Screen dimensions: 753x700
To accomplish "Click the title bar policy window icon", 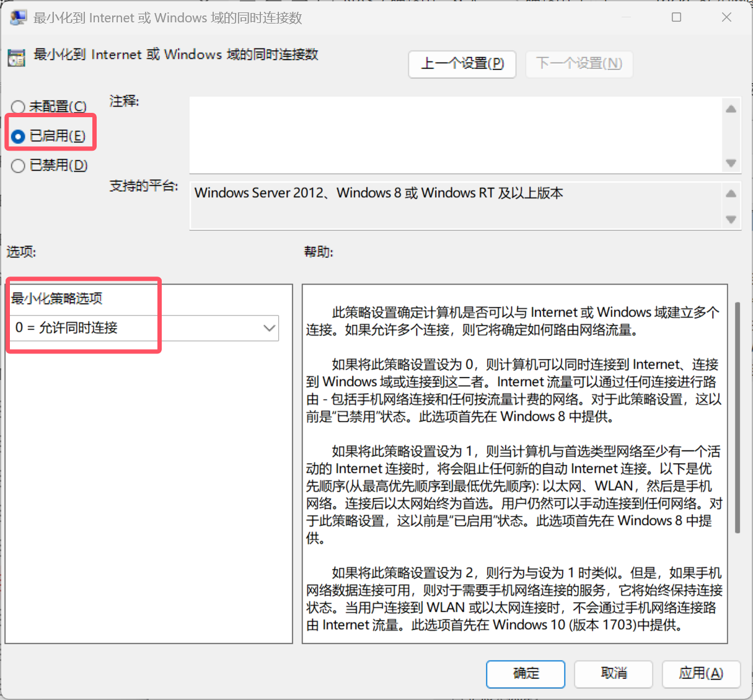I will [x=18, y=17].
